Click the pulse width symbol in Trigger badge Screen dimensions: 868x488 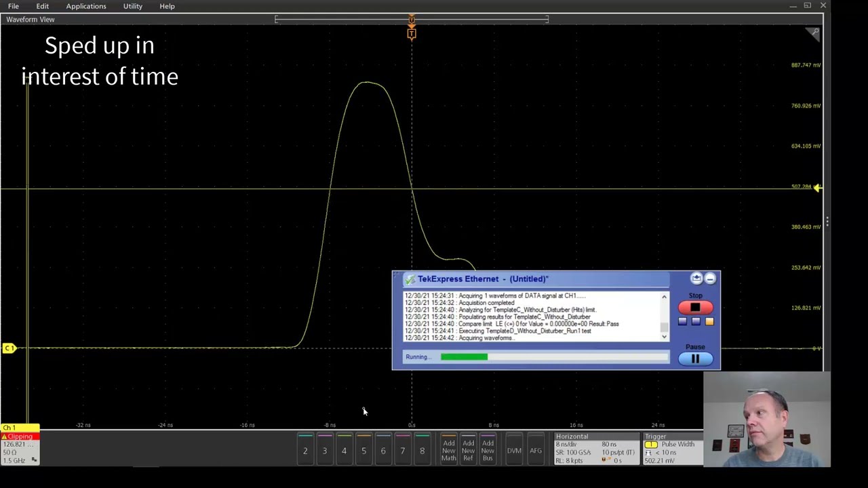(x=649, y=453)
